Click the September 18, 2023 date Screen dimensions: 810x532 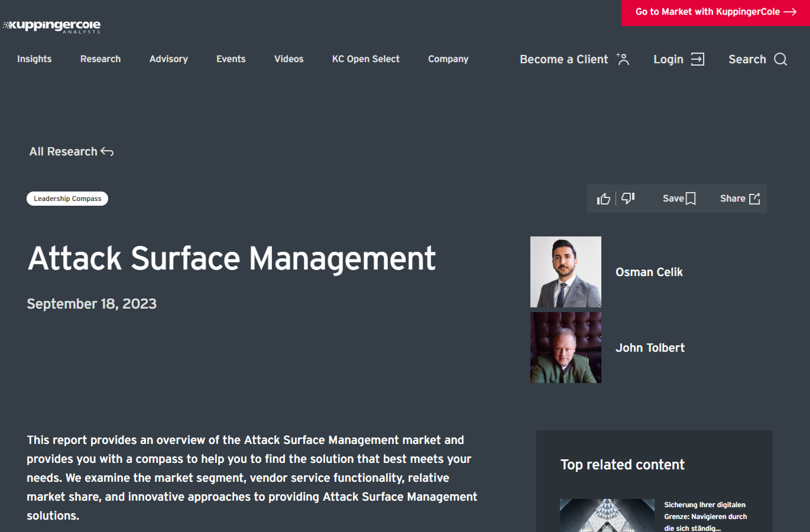tap(92, 304)
